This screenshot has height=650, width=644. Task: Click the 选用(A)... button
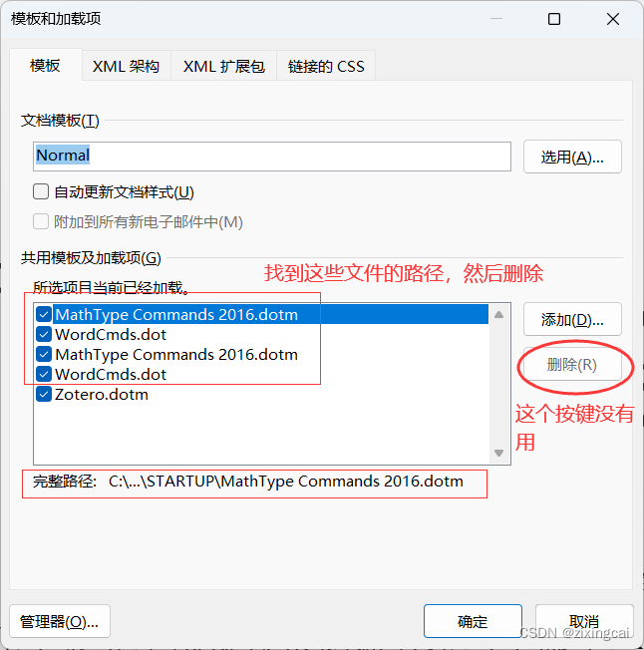coord(572,157)
